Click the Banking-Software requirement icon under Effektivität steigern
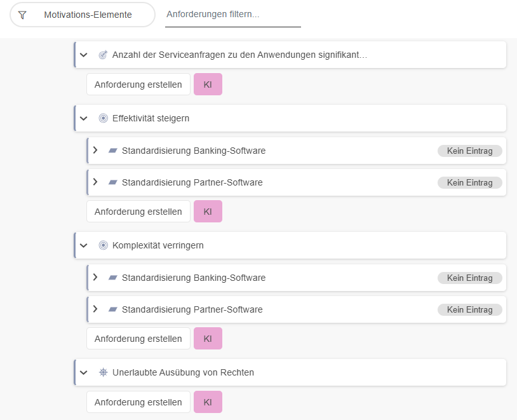The image size is (517, 420). coord(113,151)
